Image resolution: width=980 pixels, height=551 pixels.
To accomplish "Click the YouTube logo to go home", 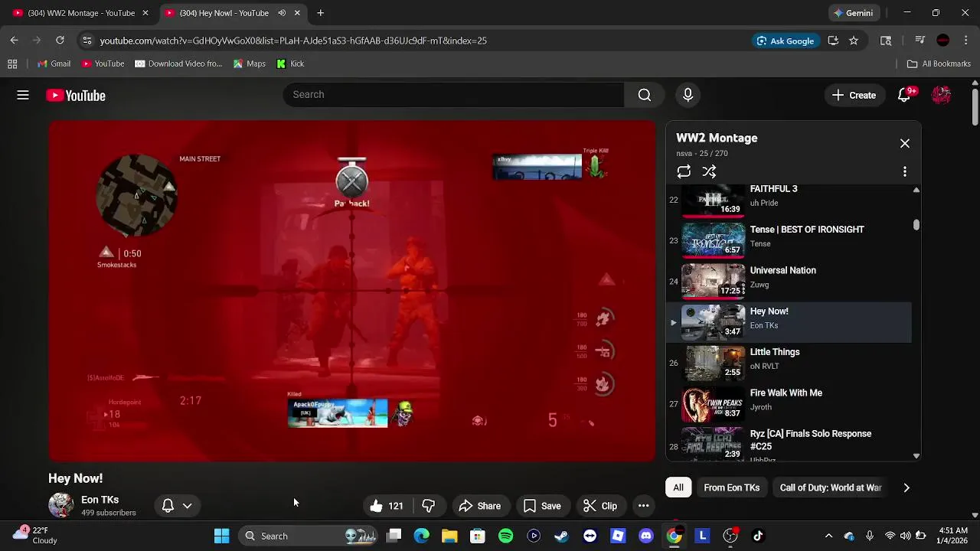I will click(76, 96).
